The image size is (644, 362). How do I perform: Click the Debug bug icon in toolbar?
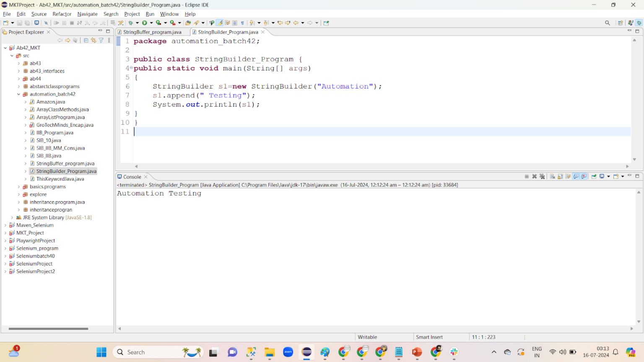coord(131,23)
